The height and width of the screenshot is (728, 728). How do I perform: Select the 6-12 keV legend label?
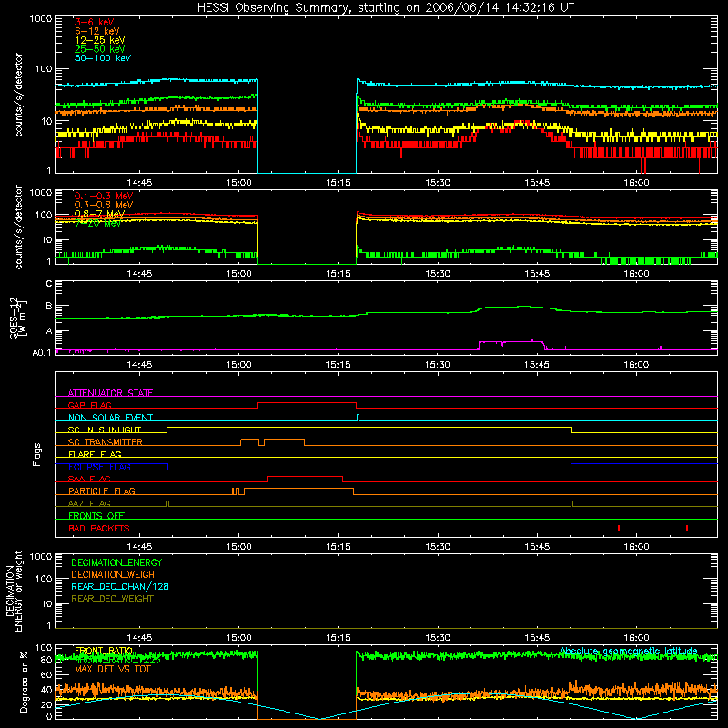(x=97, y=31)
